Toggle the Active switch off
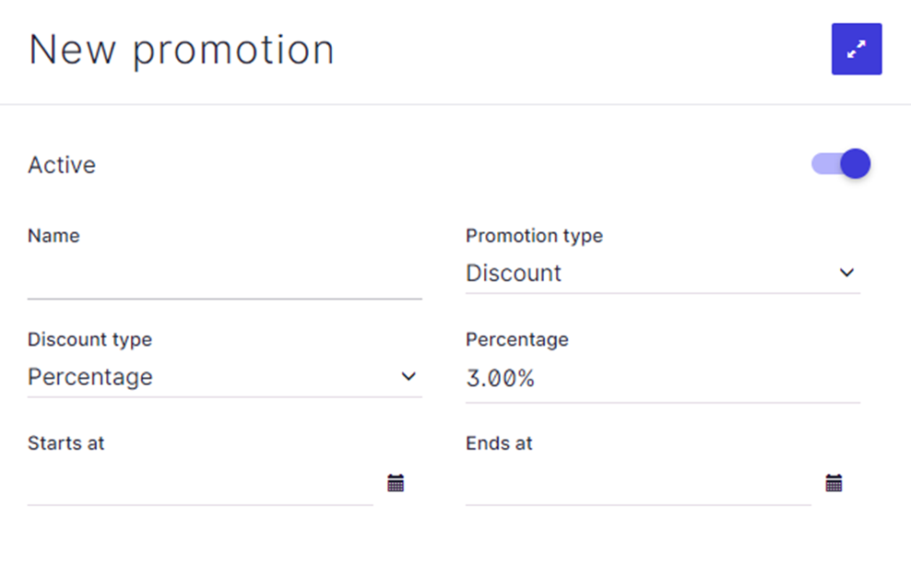This screenshot has width=911, height=588. point(842,164)
